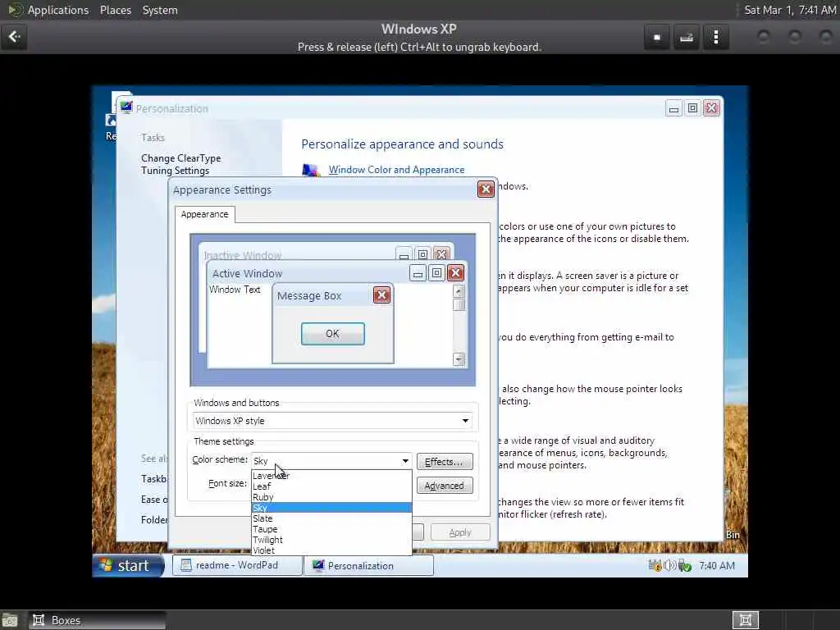Click the preview Message Box close icon
The height and width of the screenshot is (630, 840).
coord(381,295)
